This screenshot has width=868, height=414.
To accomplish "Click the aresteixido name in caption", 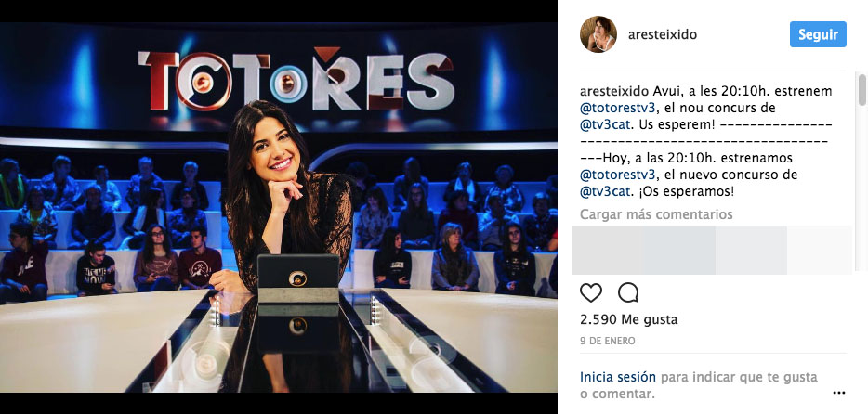I will pyautogui.click(x=614, y=92).
